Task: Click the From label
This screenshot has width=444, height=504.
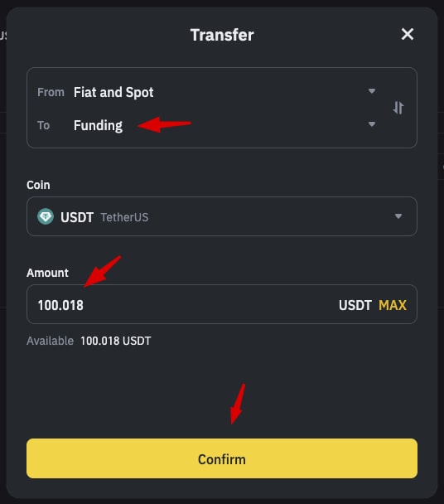Action: click(x=51, y=92)
